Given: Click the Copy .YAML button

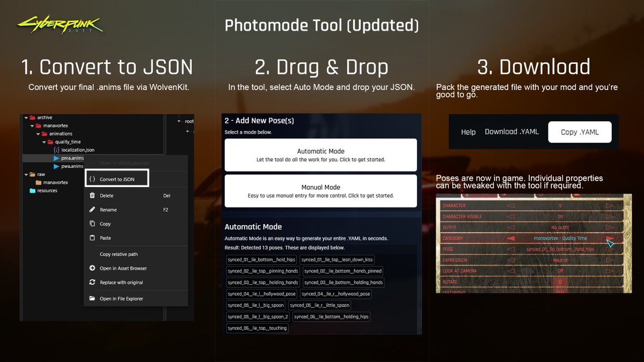Looking at the screenshot, I should pos(580,132).
